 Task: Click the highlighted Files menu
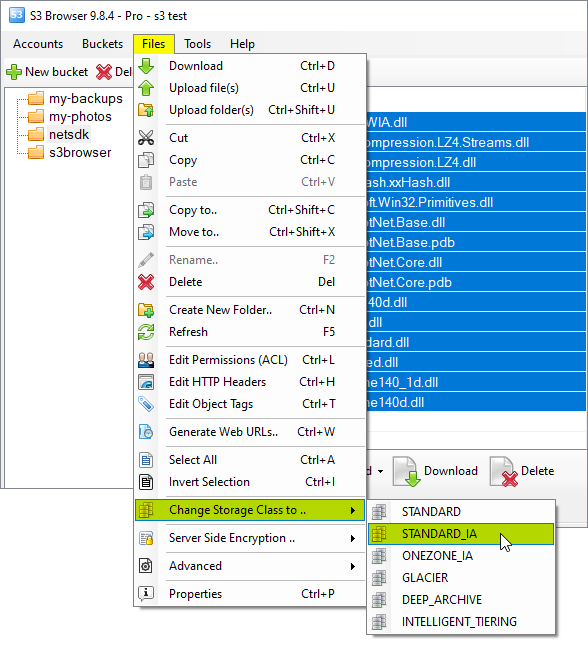(x=153, y=44)
